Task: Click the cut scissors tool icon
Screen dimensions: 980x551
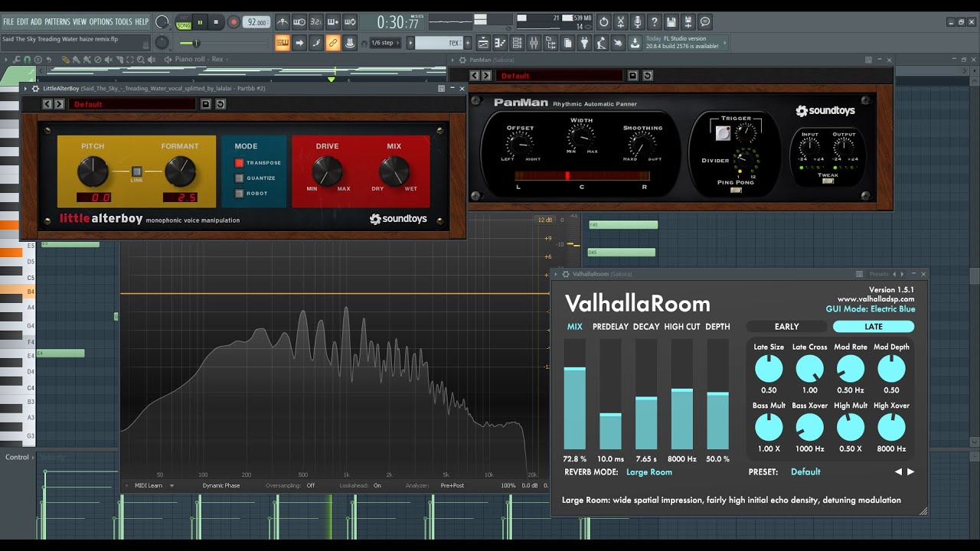Action: (x=620, y=22)
